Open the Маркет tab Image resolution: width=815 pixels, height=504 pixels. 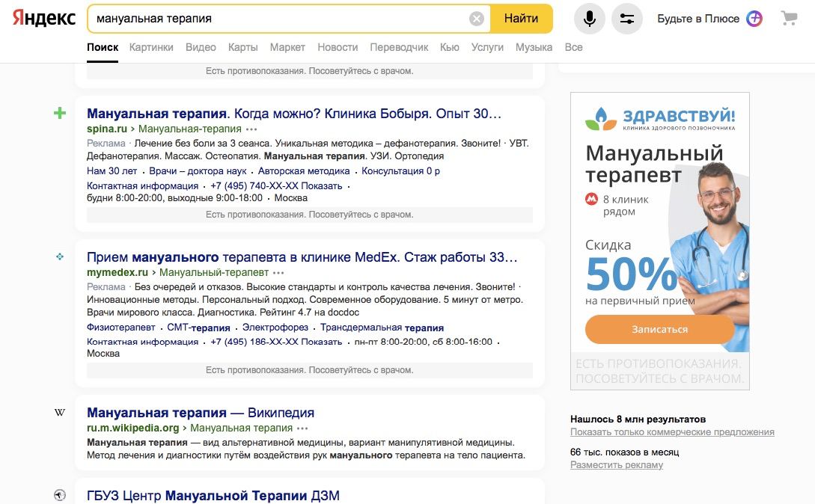click(x=287, y=47)
